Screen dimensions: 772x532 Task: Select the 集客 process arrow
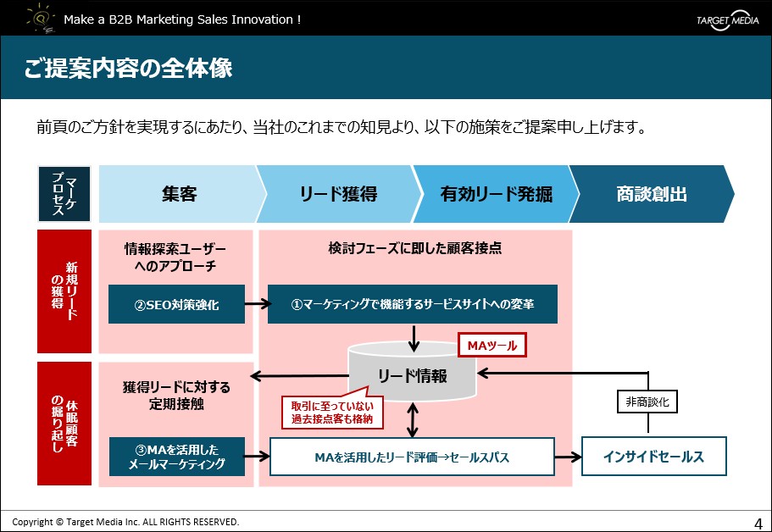click(182, 194)
